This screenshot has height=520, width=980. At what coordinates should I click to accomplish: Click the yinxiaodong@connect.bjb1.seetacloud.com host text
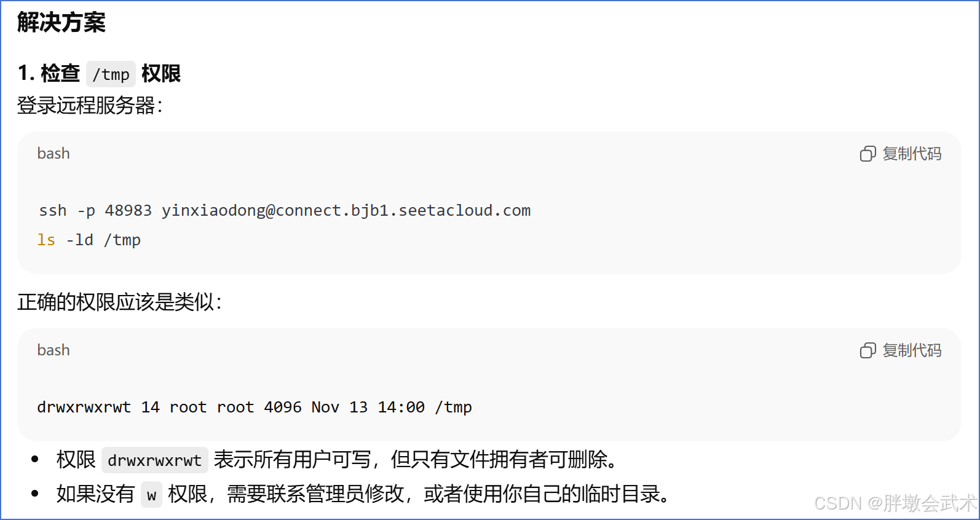tap(346, 211)
